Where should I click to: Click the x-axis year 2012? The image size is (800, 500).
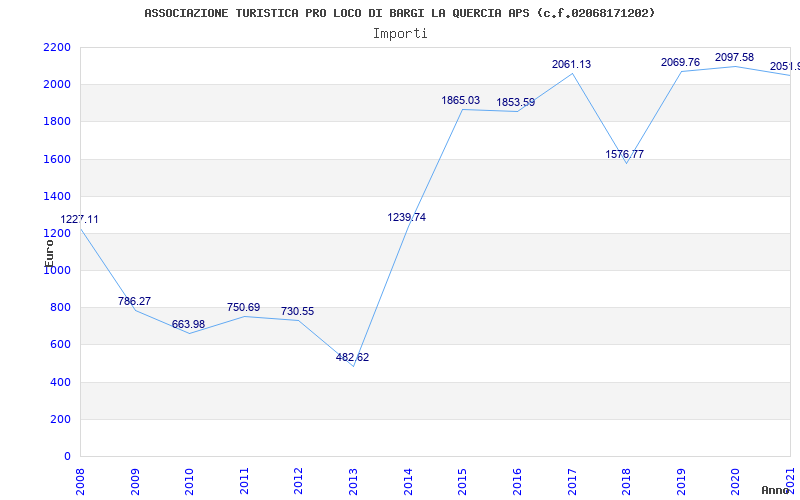298,481
